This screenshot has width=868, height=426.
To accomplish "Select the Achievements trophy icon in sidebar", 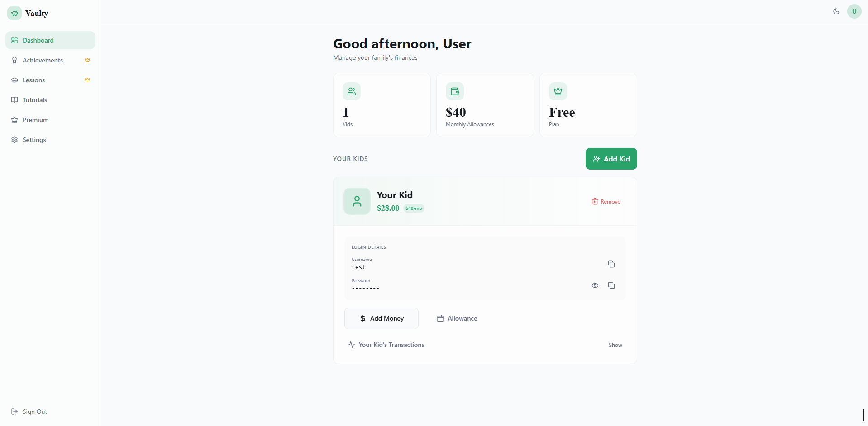I will point(15,60).
